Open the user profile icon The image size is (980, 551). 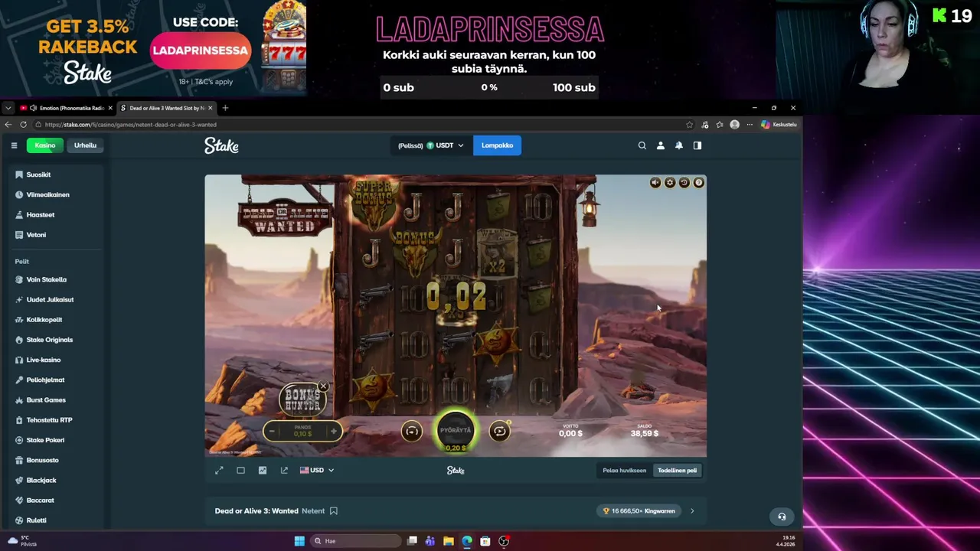click(x=661, y=145)
